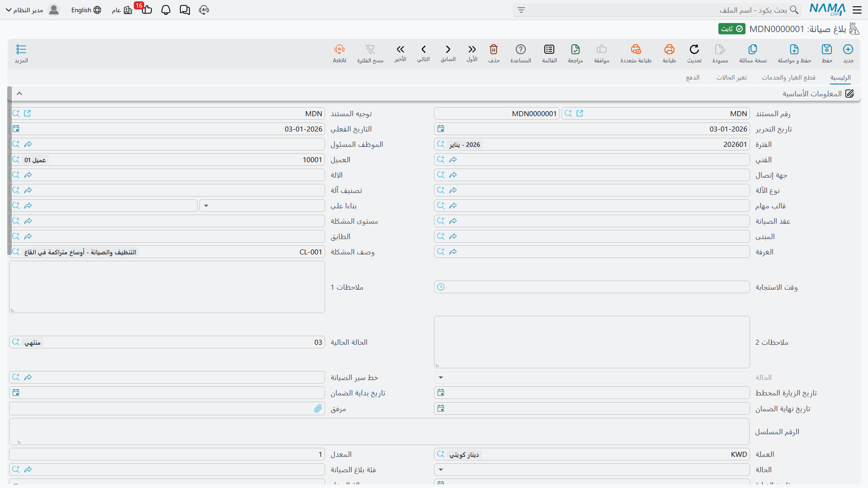Click طباعة متعدده (Multi print) icon
Screen dimensions: 868x488
pos(636,49)
